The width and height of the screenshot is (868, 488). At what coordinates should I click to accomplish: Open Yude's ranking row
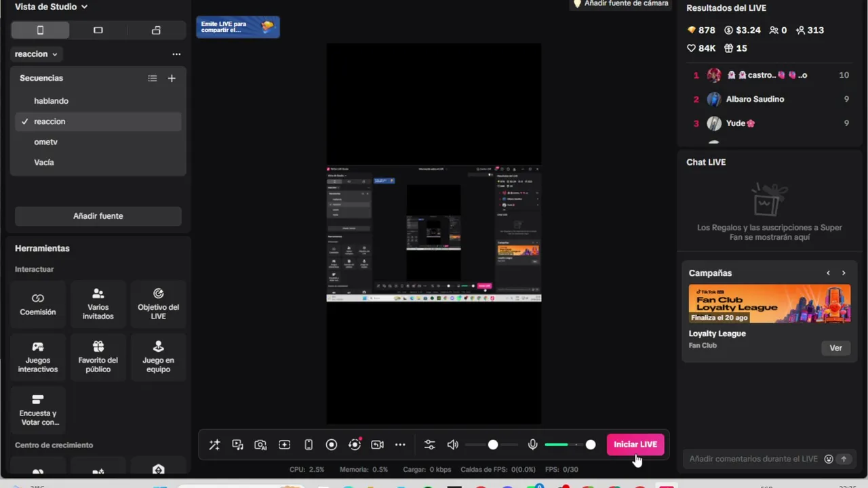(x=771, y=123)
